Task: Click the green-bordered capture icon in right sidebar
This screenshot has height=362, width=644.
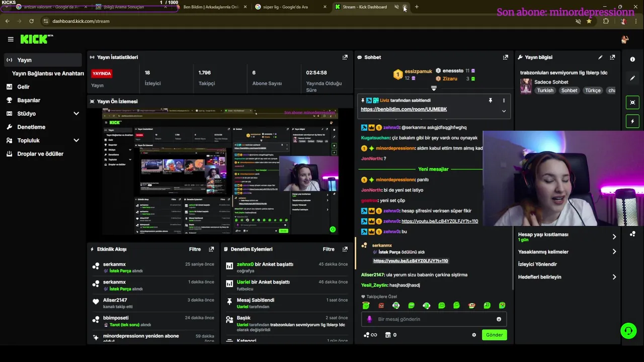Action: (x=632, y=102)
